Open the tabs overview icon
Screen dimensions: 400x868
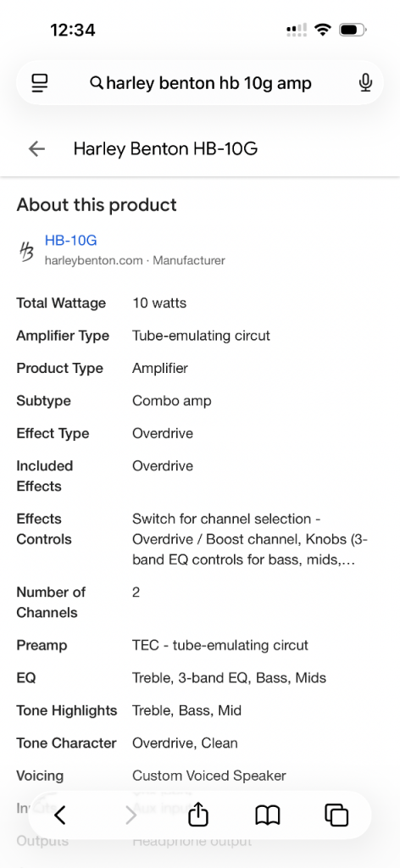(336, 815)
